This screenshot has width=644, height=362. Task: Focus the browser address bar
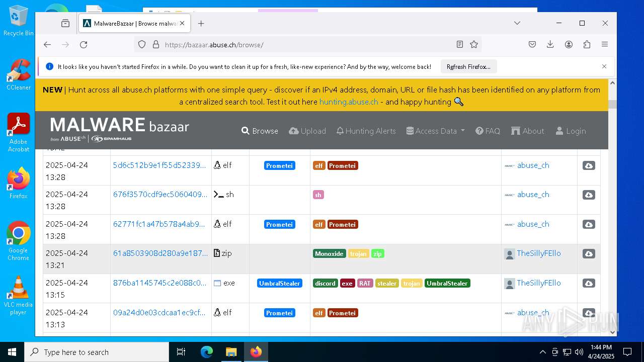307,44
